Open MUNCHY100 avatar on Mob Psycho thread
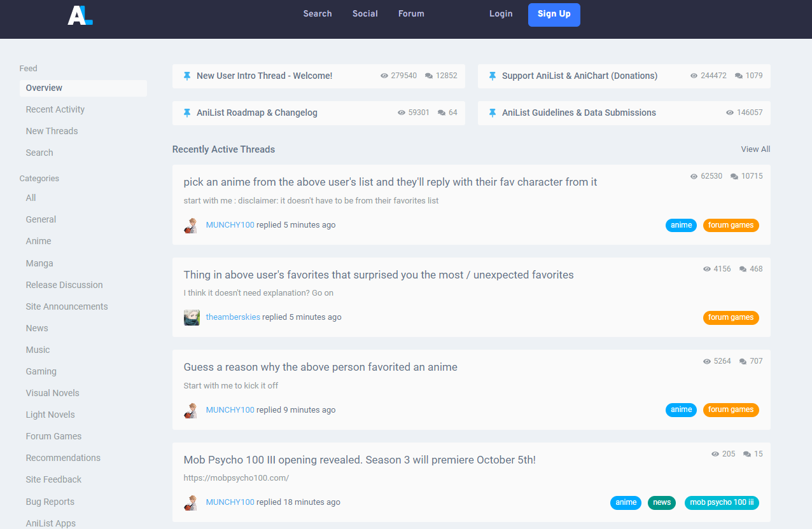812x529 pixels. pos(192,502)
